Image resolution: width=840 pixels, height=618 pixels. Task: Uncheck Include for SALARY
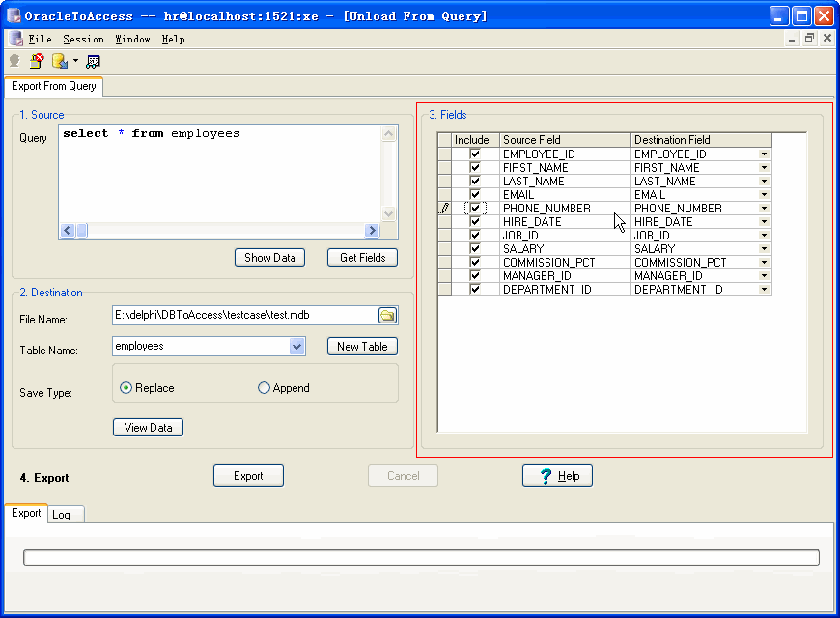(475, 248)
